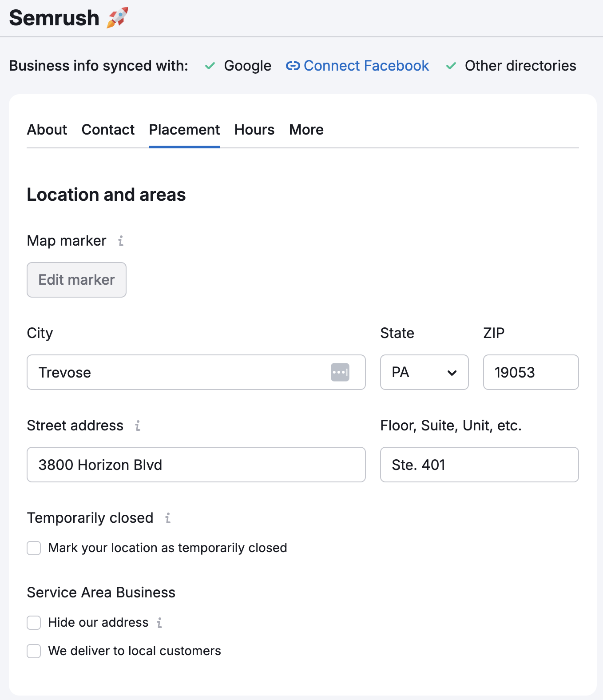Check Mark your location as temporarily closed
The width and height of the screenshot is (603, 700).
(34, 548)
